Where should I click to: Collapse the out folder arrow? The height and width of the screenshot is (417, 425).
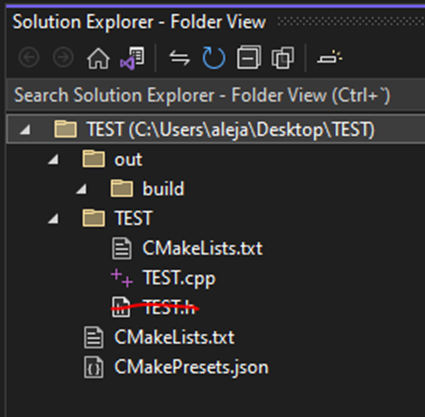(x=53, y=160)
